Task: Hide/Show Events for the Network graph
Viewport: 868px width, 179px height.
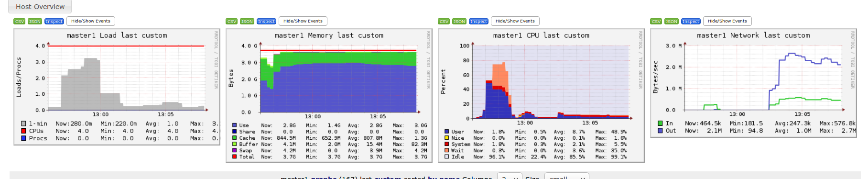Action: pos(727,21)
